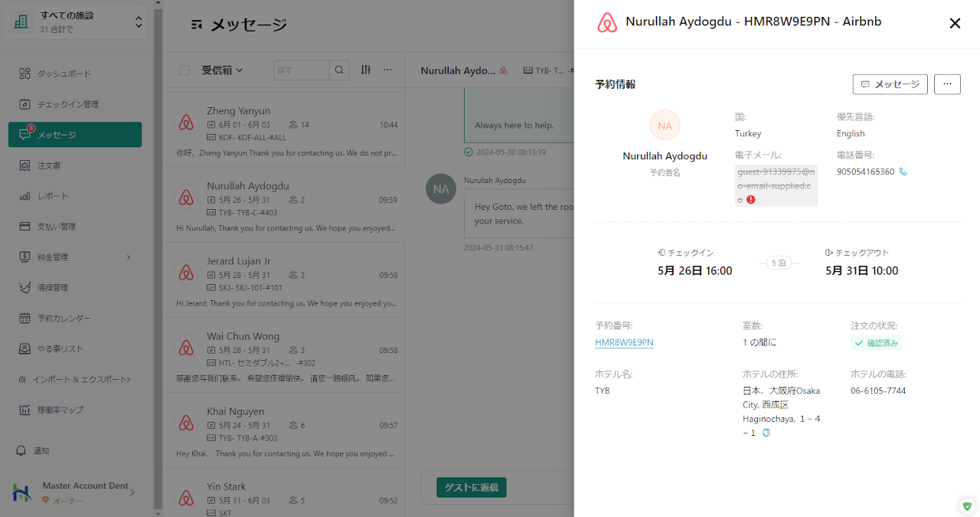Expand the 受信箱 inbox dropdown

(222, 70)
